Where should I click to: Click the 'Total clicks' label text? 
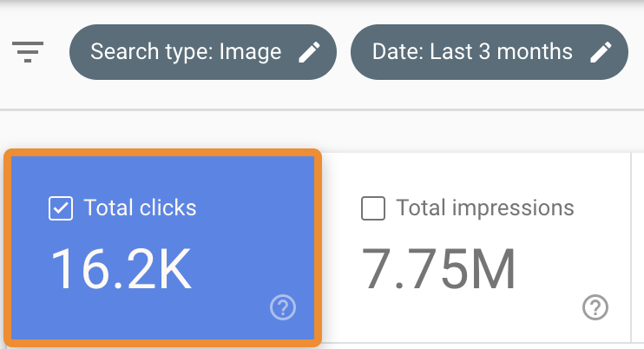tap(140, 208)
